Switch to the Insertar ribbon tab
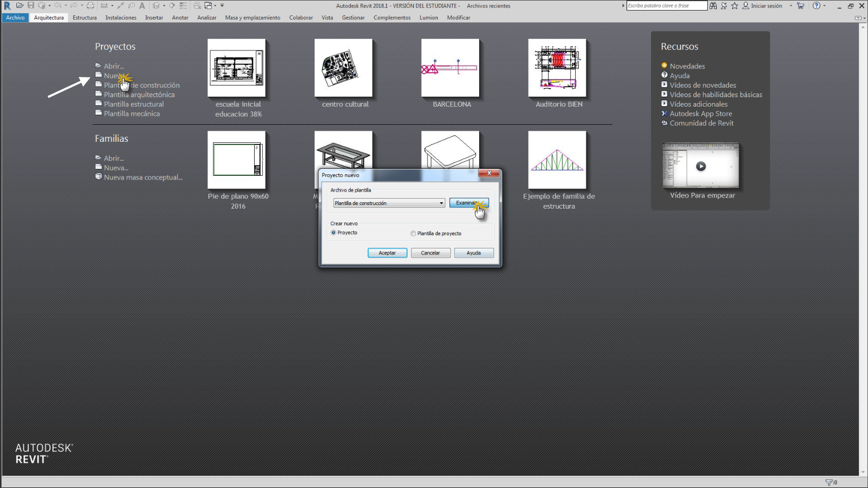Screen dimensions: 868x488 pos(154,18)
